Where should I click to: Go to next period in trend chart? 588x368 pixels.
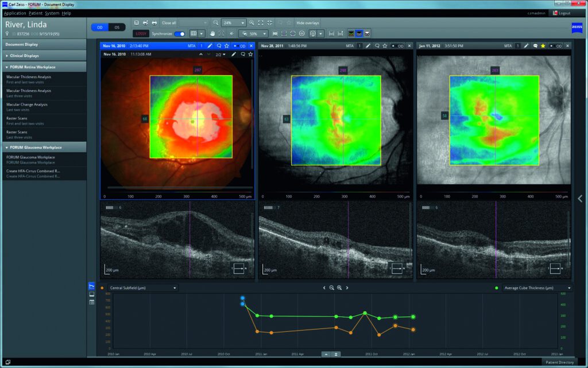click(x=347, y=288)
